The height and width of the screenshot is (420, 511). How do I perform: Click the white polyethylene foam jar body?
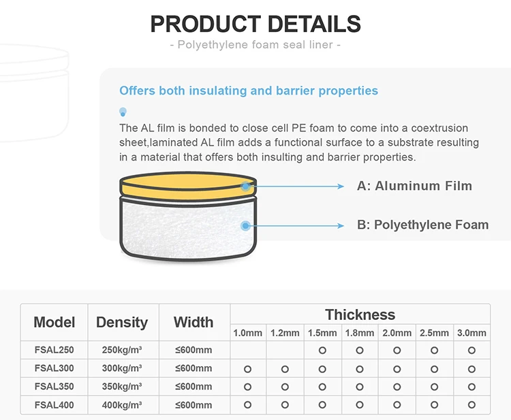tap(188, 227)
